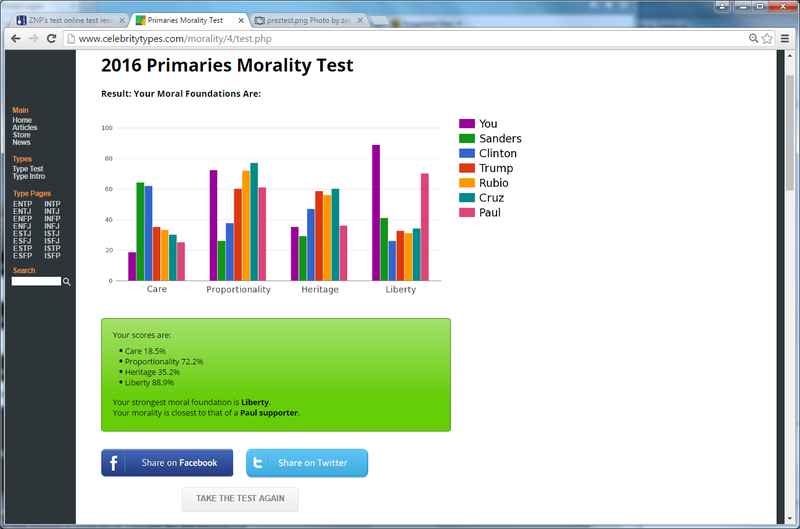Open the INTJ type page

(x=52, y=211)
